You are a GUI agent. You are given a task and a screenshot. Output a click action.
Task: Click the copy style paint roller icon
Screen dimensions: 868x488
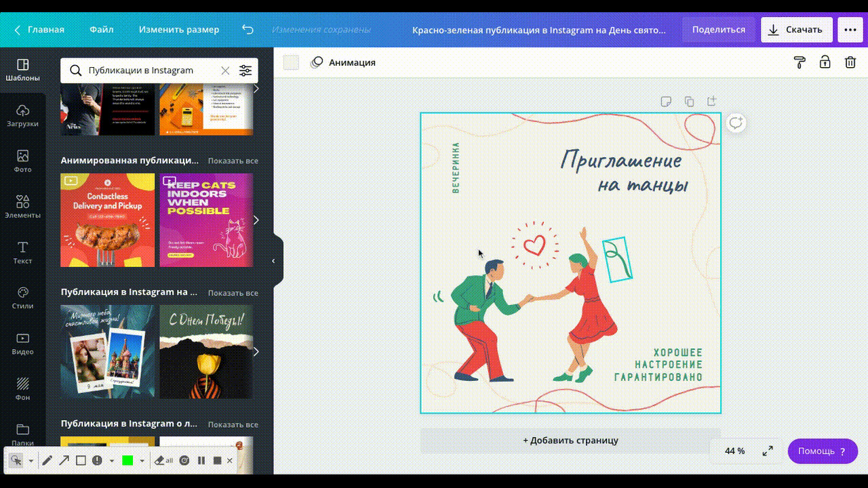pos(800,62)
